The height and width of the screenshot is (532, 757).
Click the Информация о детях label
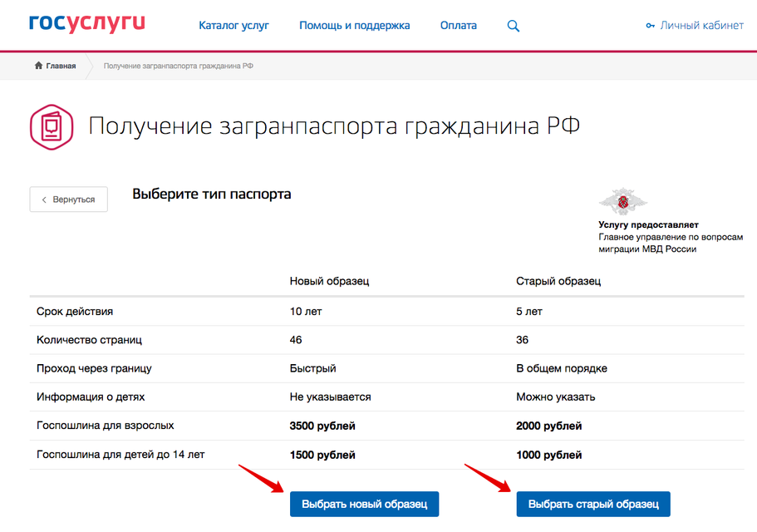point(91,397)
